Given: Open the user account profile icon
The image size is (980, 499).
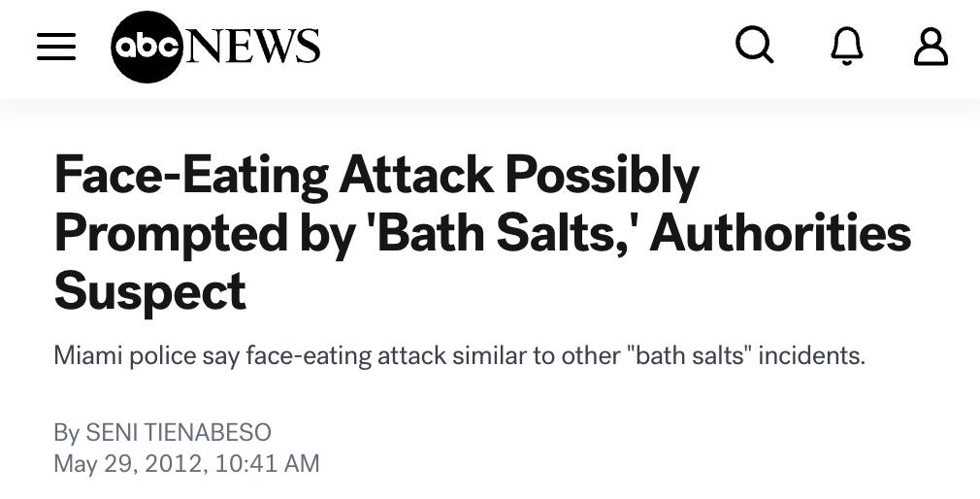Looking at the screenshot, I should (930, 46).
